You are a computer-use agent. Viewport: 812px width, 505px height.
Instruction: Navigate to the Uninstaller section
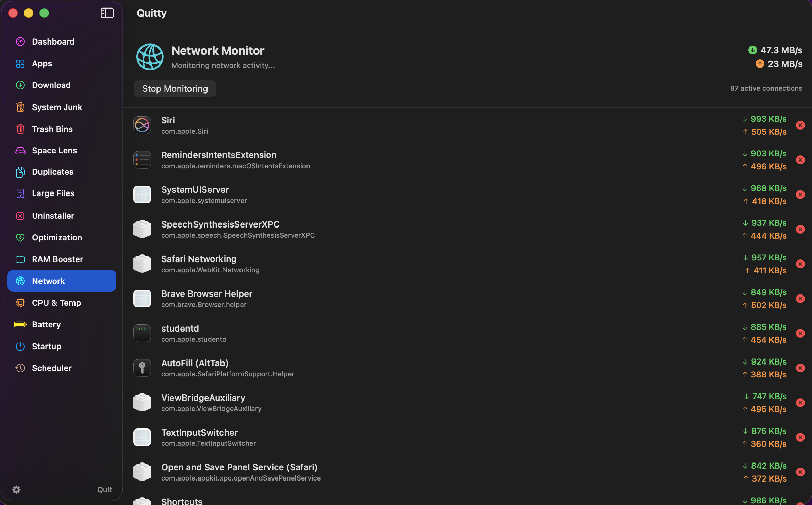tap(53, 216)
